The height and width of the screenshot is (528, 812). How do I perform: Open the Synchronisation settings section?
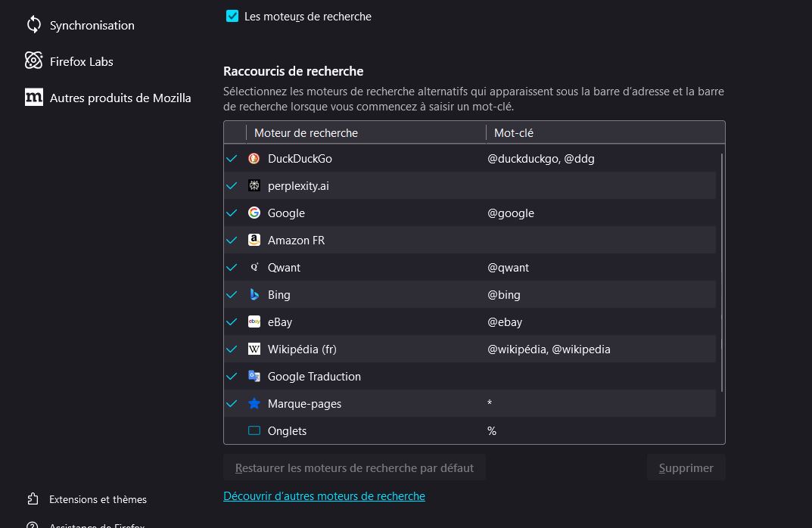(92, 25)
